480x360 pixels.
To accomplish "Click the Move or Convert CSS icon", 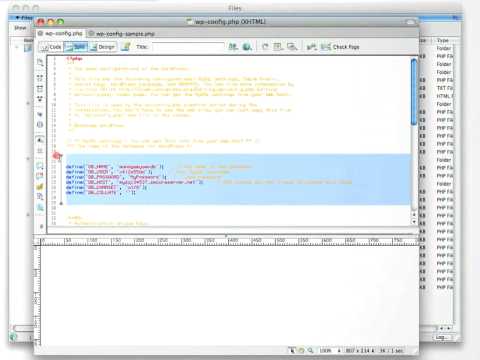I will pyautogui.click(x=40, y=207).
